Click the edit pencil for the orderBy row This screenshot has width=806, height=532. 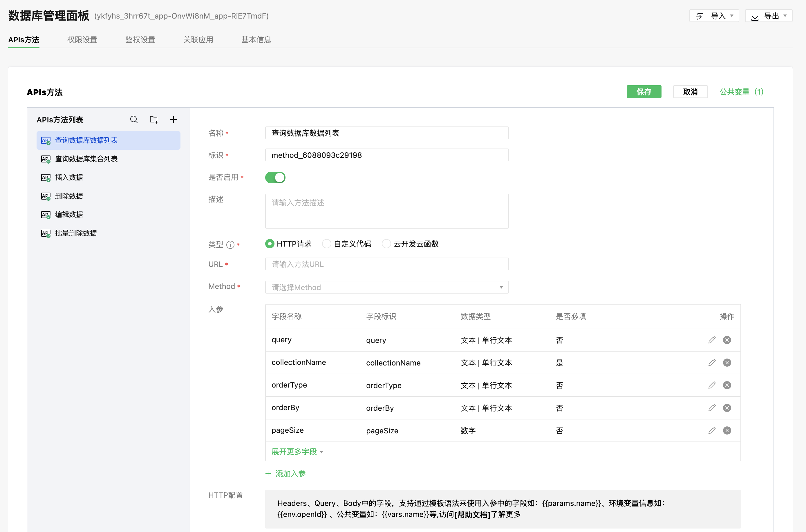[x=712, y=408]
